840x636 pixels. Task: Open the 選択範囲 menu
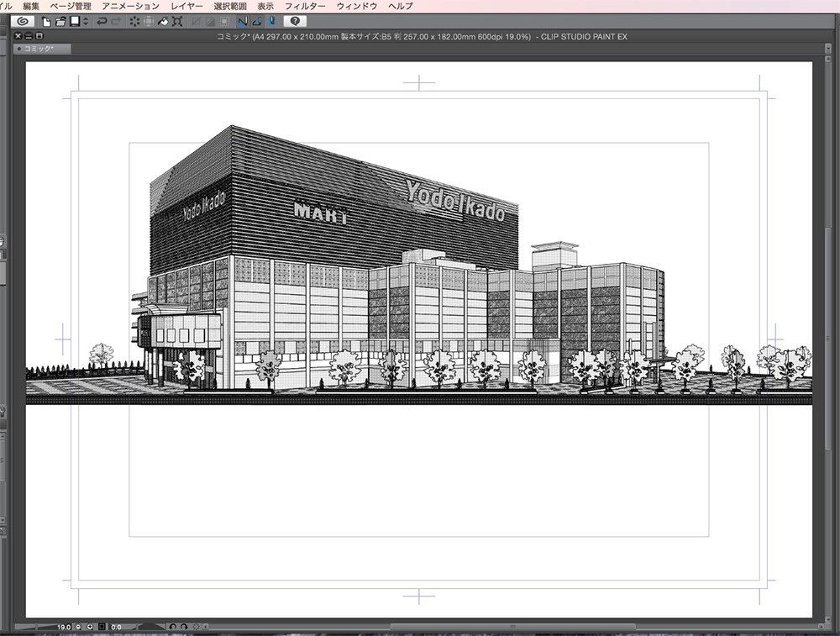click(230, 6)
